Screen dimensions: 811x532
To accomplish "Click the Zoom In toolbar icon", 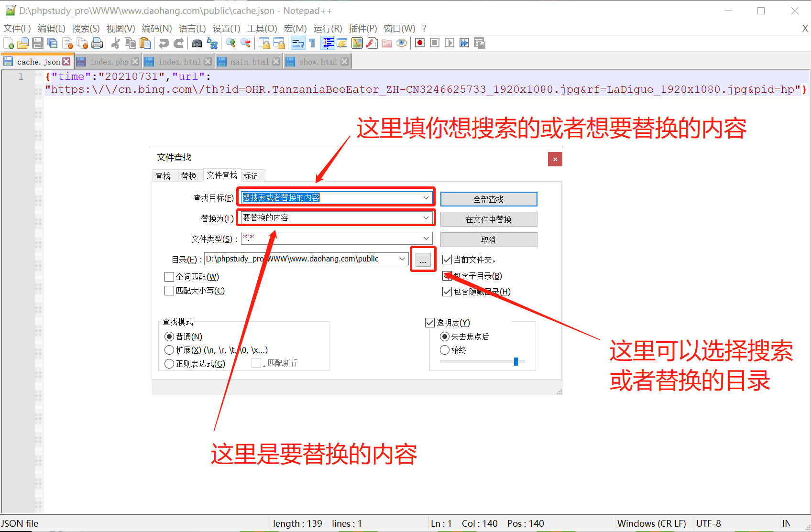I will pos(230,43).
